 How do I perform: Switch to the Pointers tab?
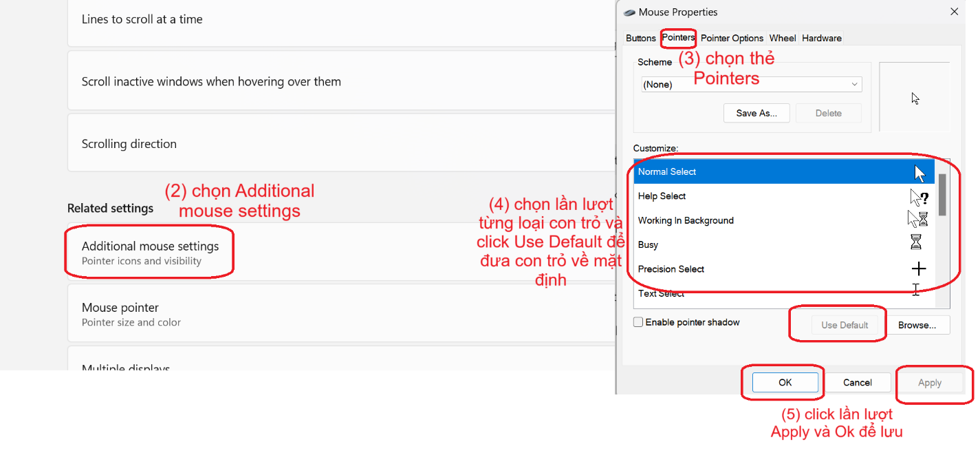click(x=678, y=38)
